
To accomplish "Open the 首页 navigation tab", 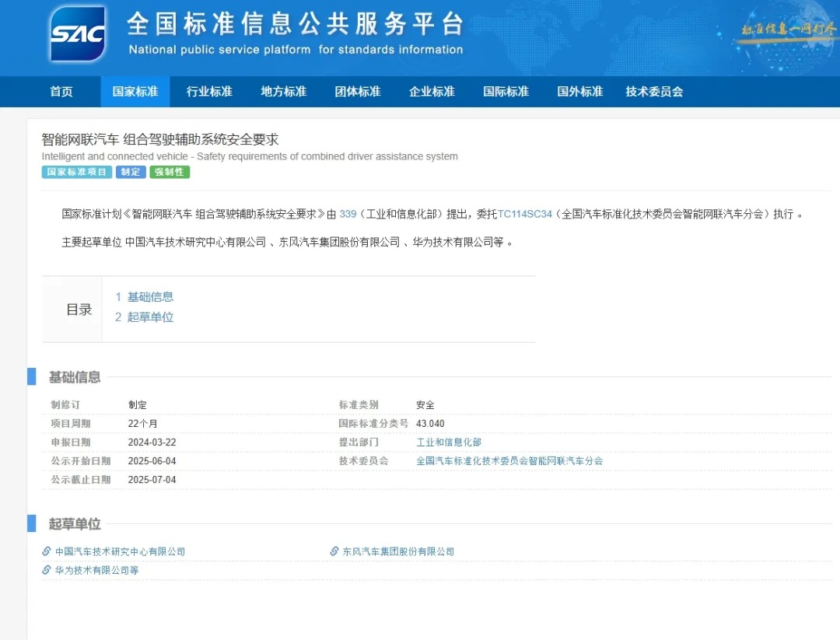I will [61, 92].
